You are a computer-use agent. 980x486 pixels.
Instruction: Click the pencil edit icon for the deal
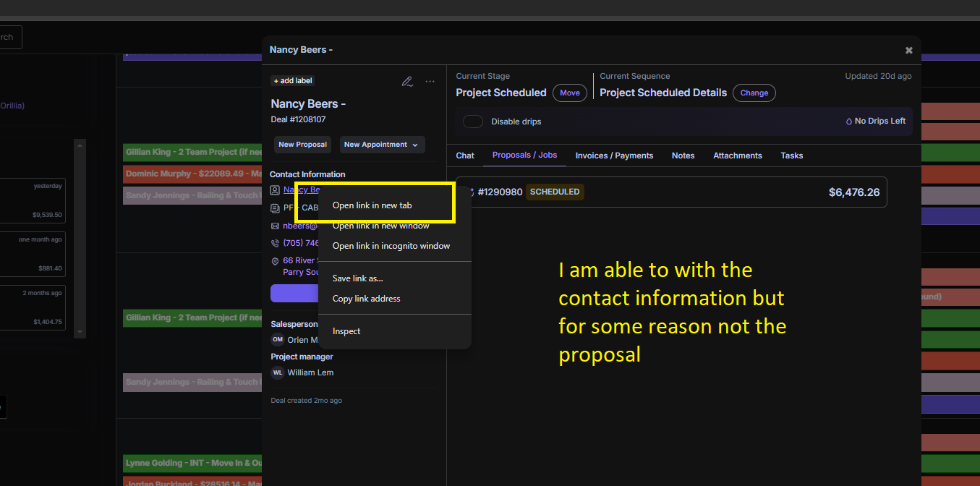(x=407, y=82)
